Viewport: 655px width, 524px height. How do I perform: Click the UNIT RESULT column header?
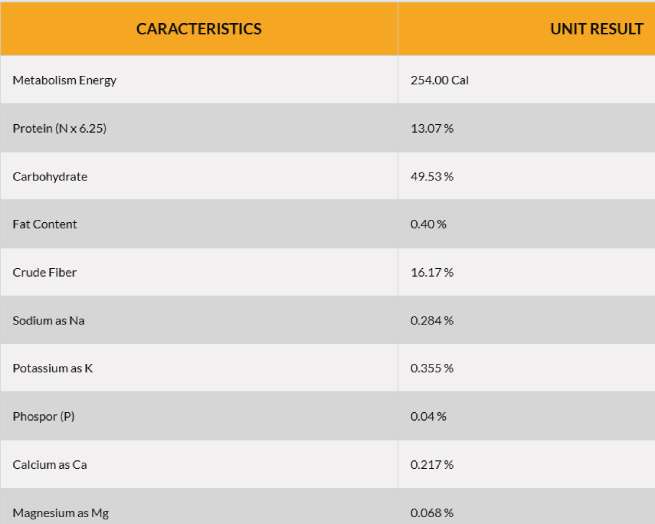pos(596,29)
